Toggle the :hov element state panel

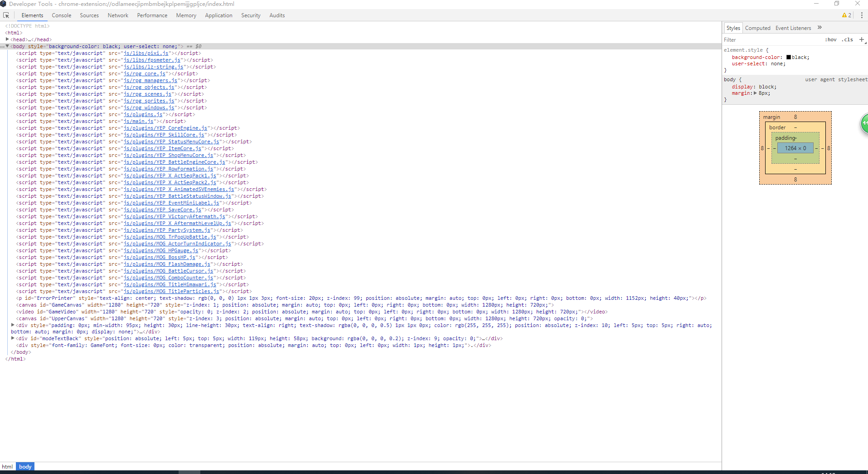tap(831, 40)
